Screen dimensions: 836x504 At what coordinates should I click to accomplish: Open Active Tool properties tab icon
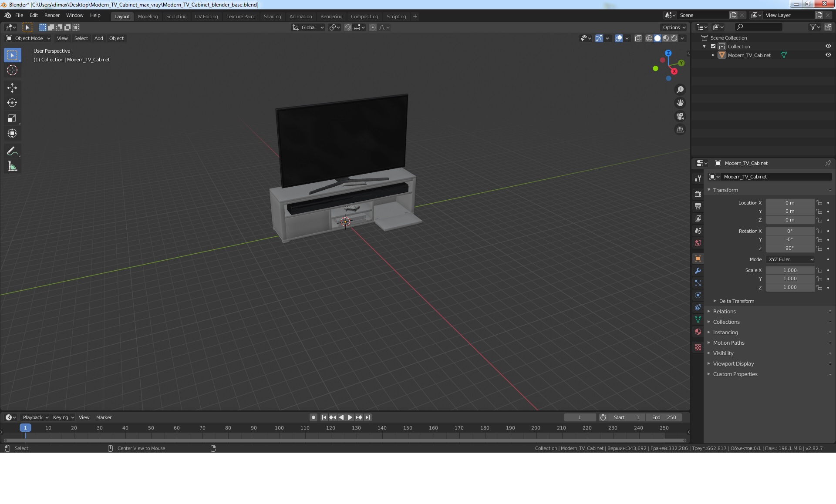(698, 178)
